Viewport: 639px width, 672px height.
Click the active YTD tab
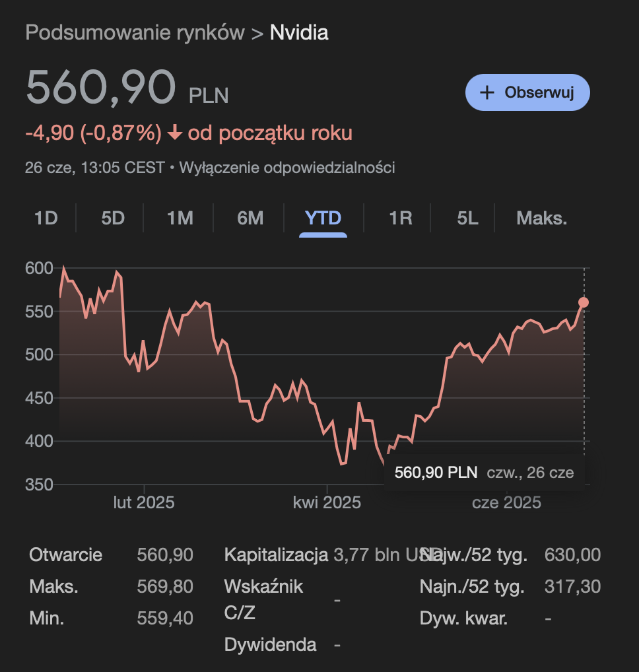(x=323, y=218)
